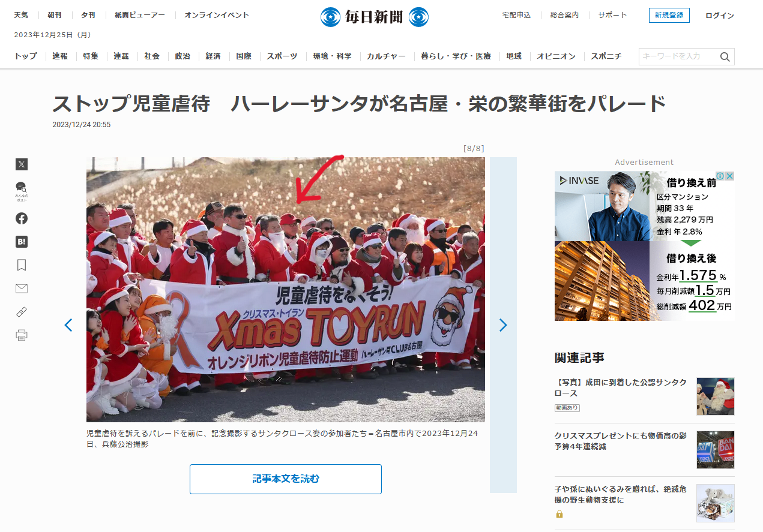Show the previous photo with left chevron
Screen dimensions: 763x532
[x=68, y=325]
